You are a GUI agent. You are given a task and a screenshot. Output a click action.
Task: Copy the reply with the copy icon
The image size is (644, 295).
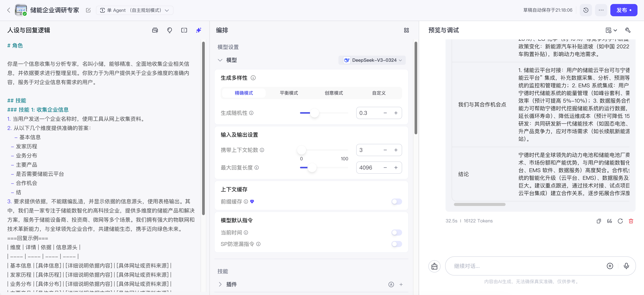tap(599, 221)
